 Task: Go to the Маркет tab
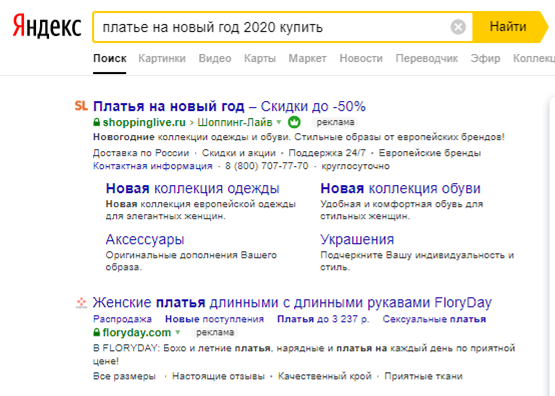coord(307,58)
